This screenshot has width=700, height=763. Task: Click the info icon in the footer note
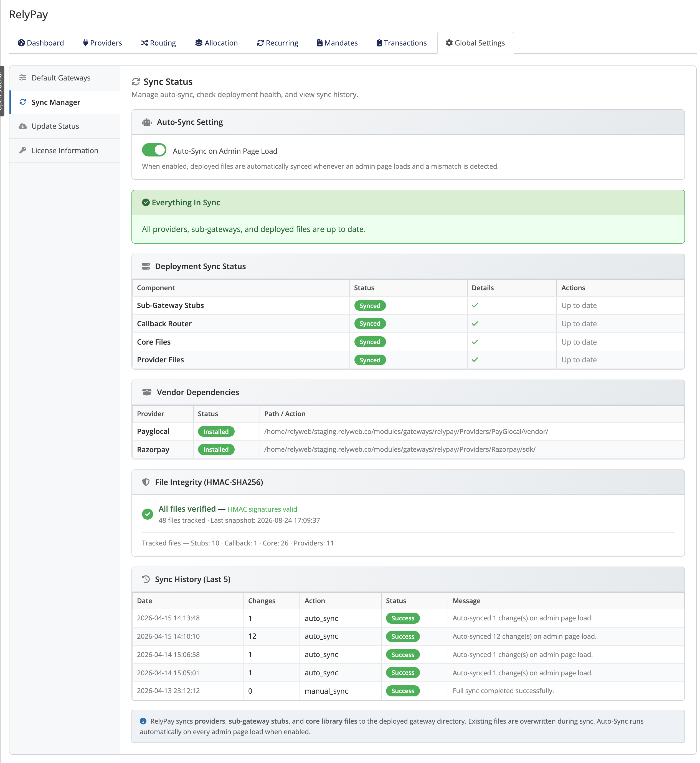[143, 721]
